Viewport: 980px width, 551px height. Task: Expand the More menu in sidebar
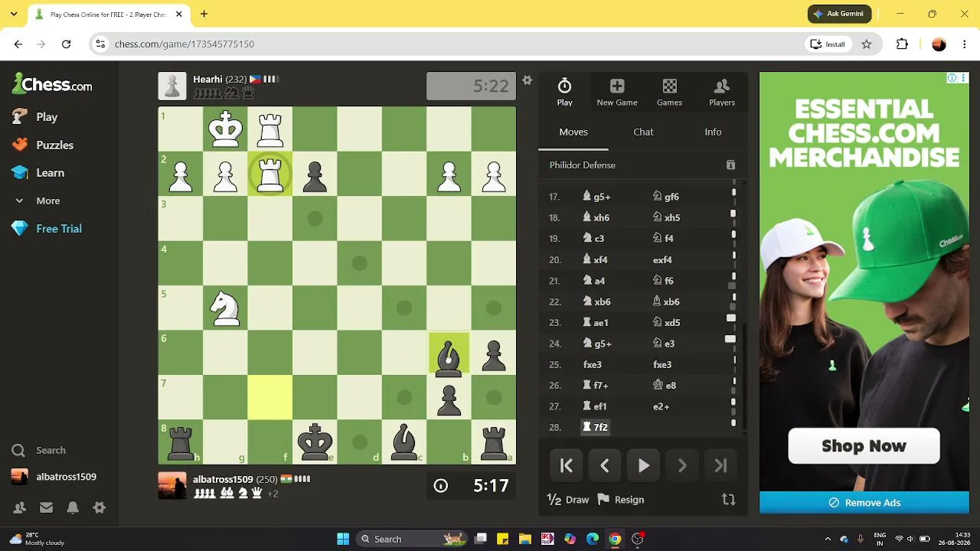36,201
